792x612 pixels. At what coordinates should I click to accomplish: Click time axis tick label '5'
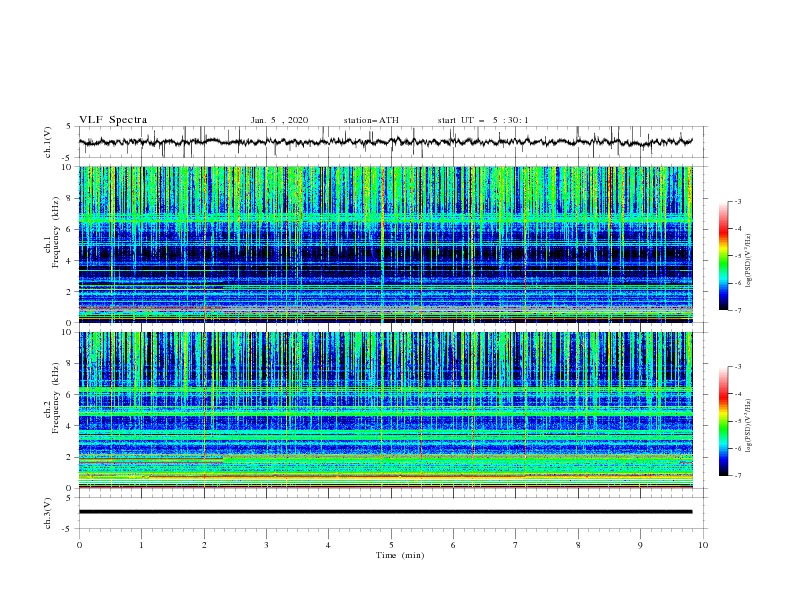[x=391, y=545]
